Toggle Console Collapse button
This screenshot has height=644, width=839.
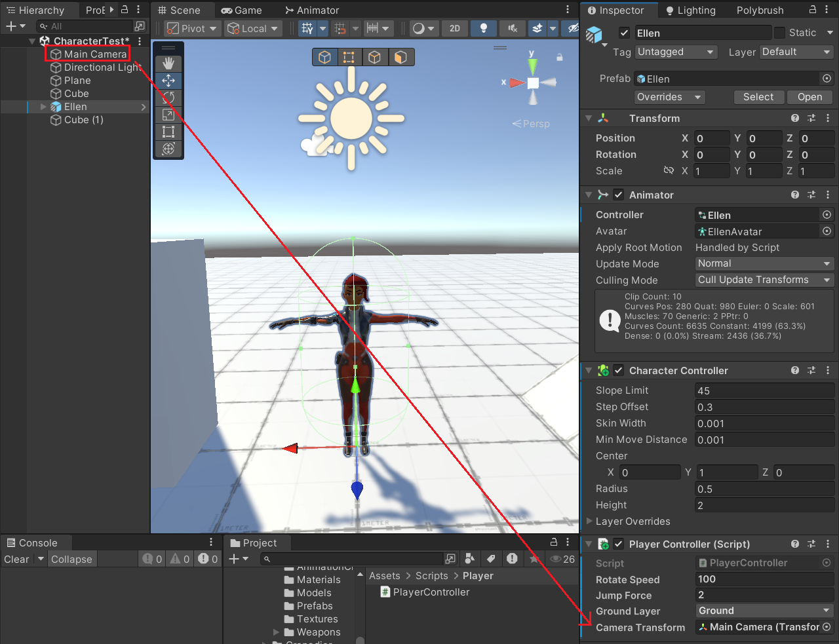71,559
